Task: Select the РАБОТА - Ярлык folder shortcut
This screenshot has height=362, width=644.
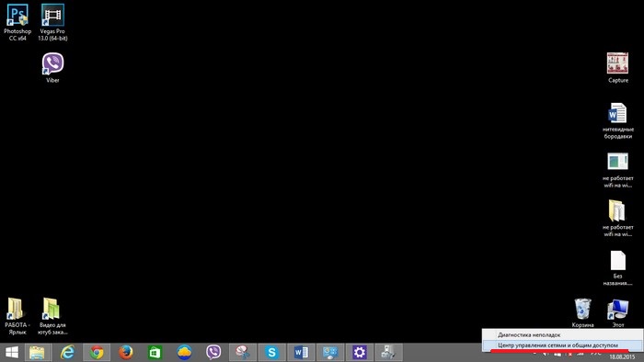Action: pyautogui.click(x=17, y=316)
